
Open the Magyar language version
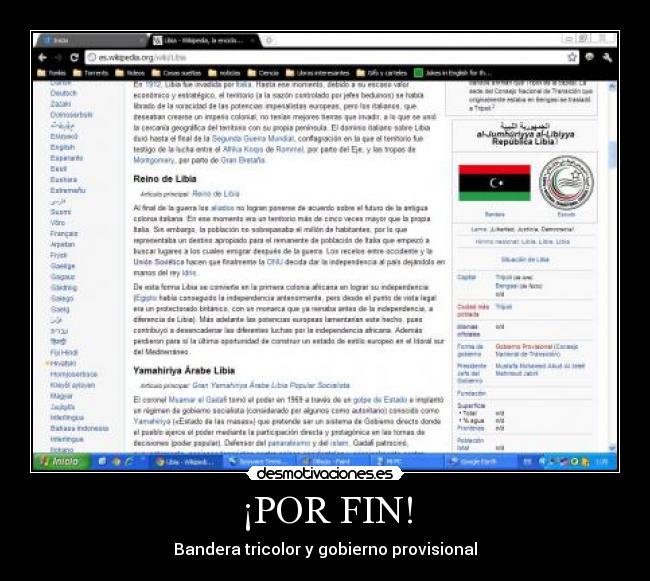[x=61, y=396]
